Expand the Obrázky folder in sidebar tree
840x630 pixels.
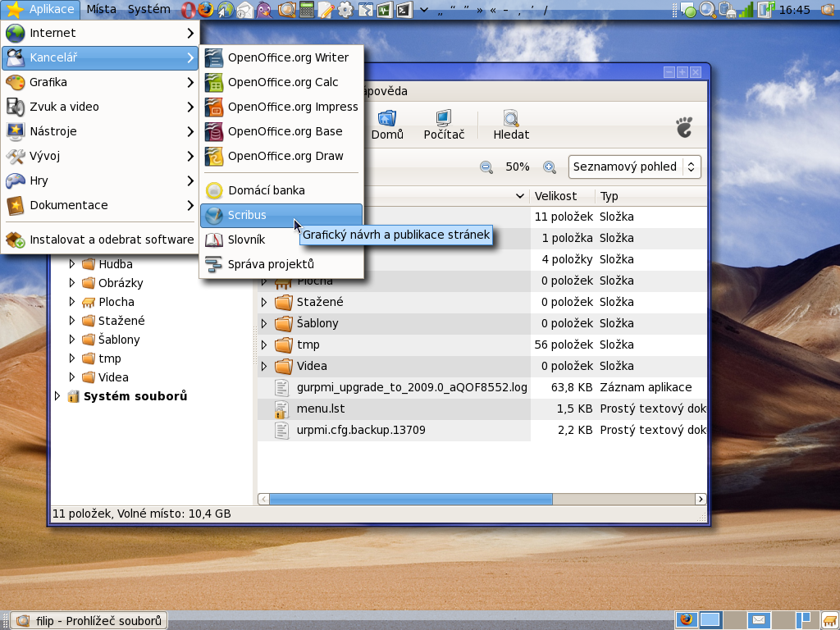[x=72, y=282]
